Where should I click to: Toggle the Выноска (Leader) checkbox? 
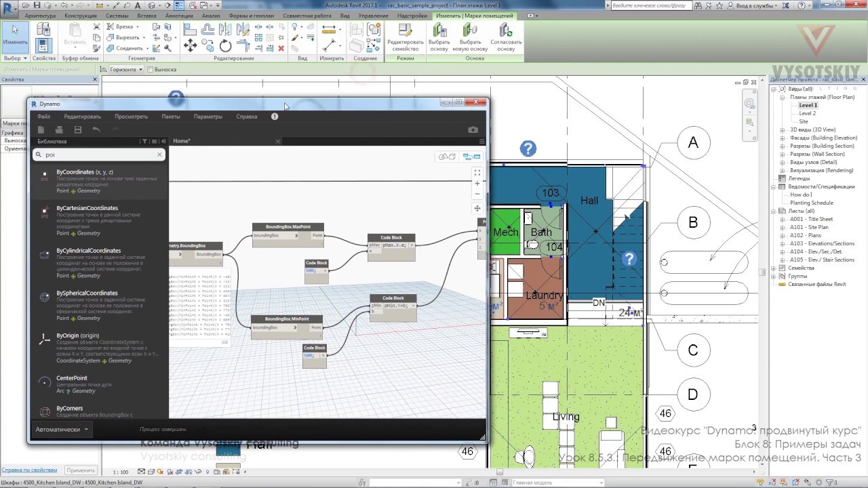click(x=151, y=69)
